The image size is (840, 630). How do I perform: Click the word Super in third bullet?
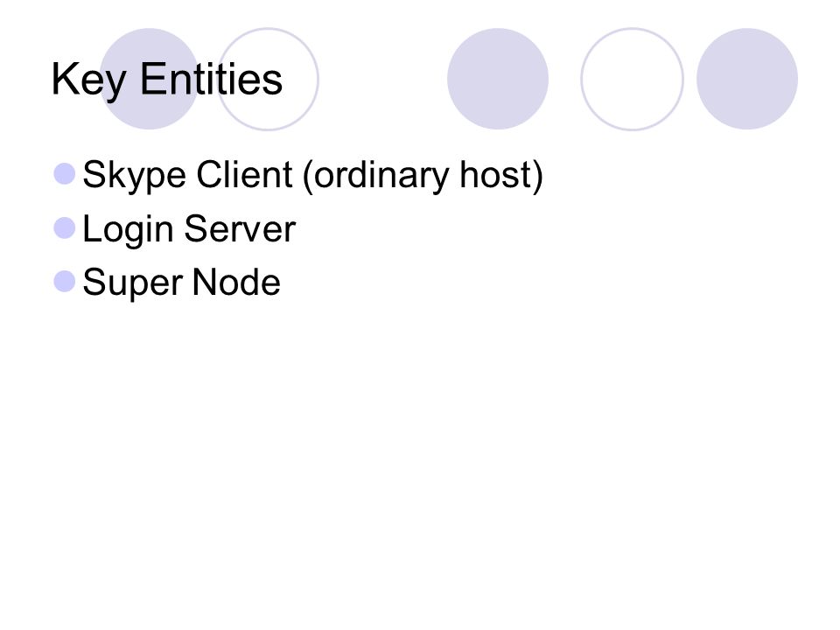pos(132,283)
